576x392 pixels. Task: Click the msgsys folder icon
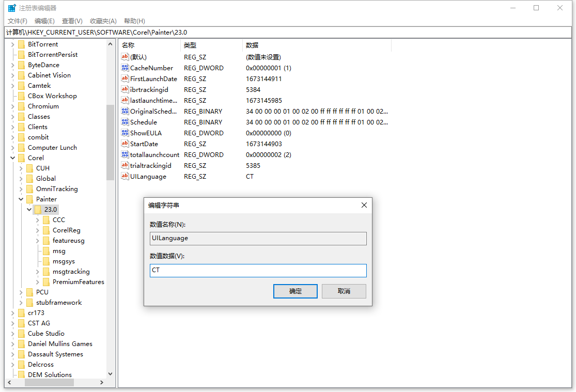pyautogui.click(x=46, y=261)
